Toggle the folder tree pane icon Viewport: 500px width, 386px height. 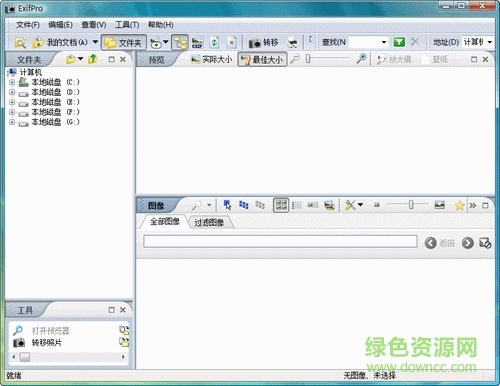tap(180, 42)
